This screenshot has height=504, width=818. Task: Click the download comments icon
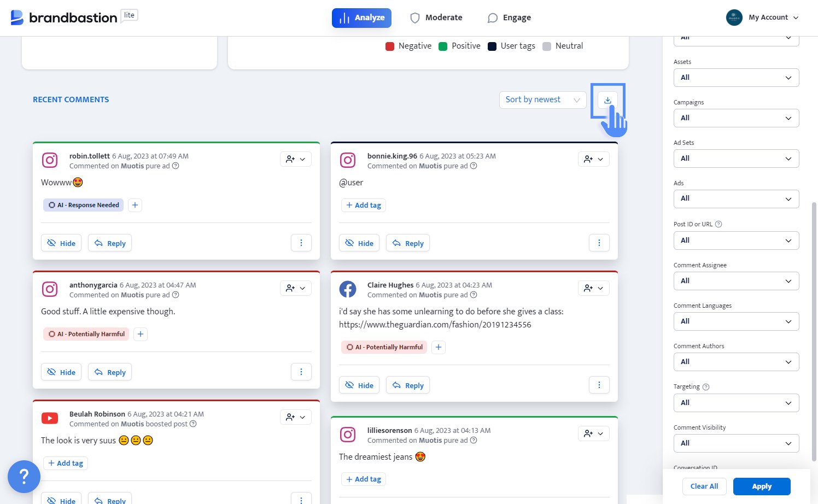[607, 100]
